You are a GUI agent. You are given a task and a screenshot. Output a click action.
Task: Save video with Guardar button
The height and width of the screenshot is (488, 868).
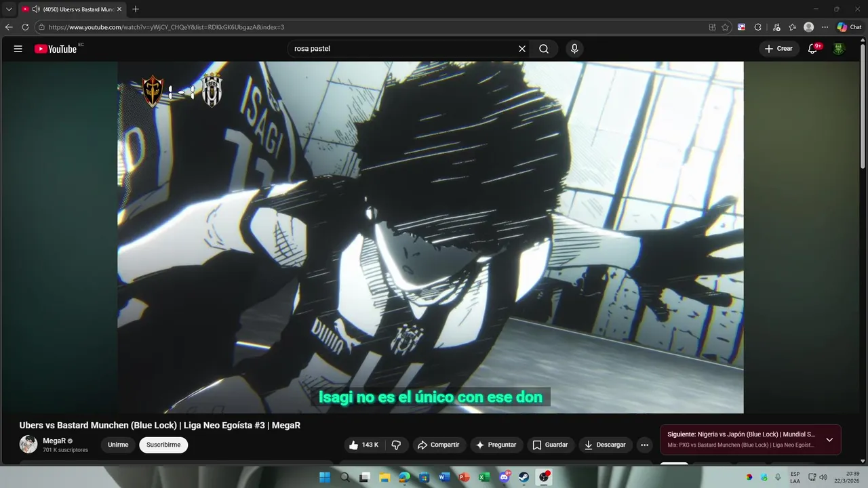pos(550,445)
